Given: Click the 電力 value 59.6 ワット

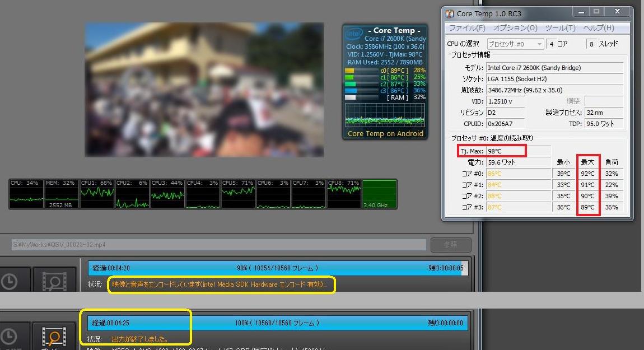Looking at the screenshot, I should pyautogui.click(x=518, y=162).
